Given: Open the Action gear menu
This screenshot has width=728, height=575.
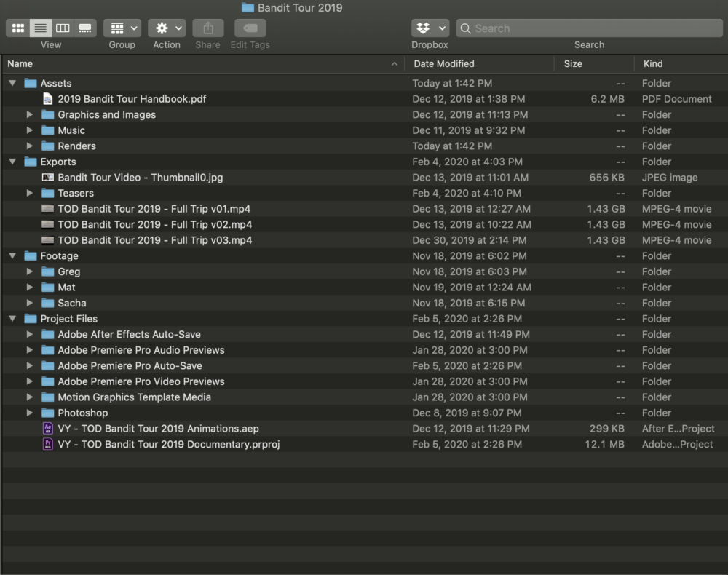Looking at the screenshot, I should [x=167, y=28].
